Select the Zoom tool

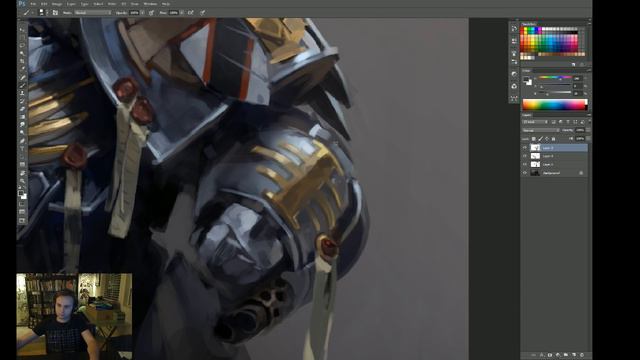pos(22,181)
